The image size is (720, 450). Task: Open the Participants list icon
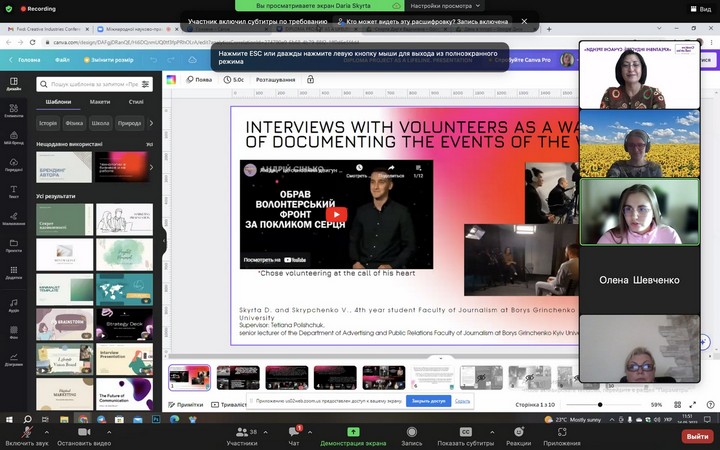pos(242,432)
